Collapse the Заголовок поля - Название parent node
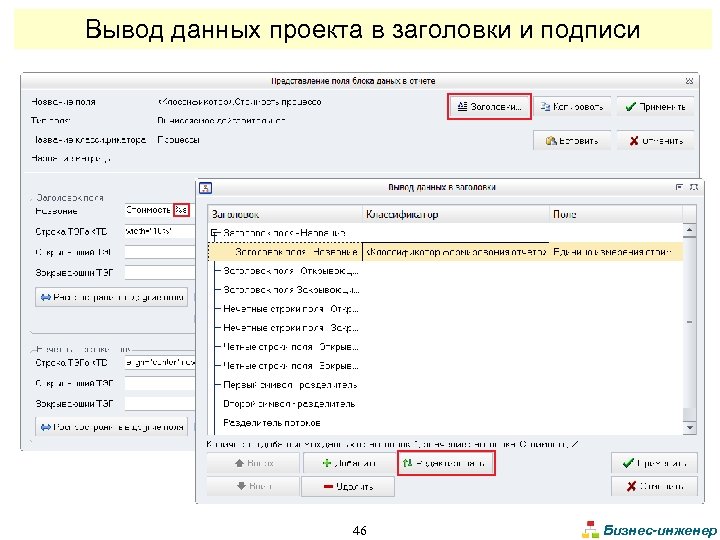 214,233
